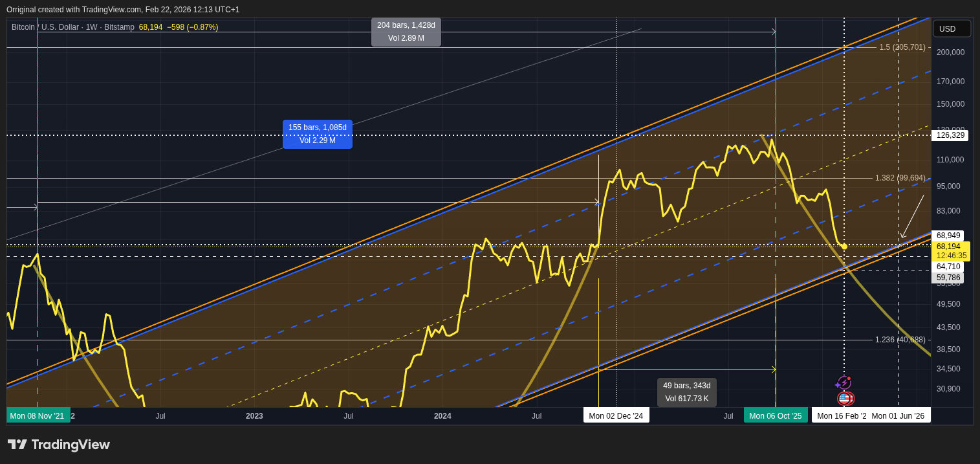This screenshot has width=980, height=464.
Task: Click the 43,500 price axis value
Action: click(x=948, y=327)
